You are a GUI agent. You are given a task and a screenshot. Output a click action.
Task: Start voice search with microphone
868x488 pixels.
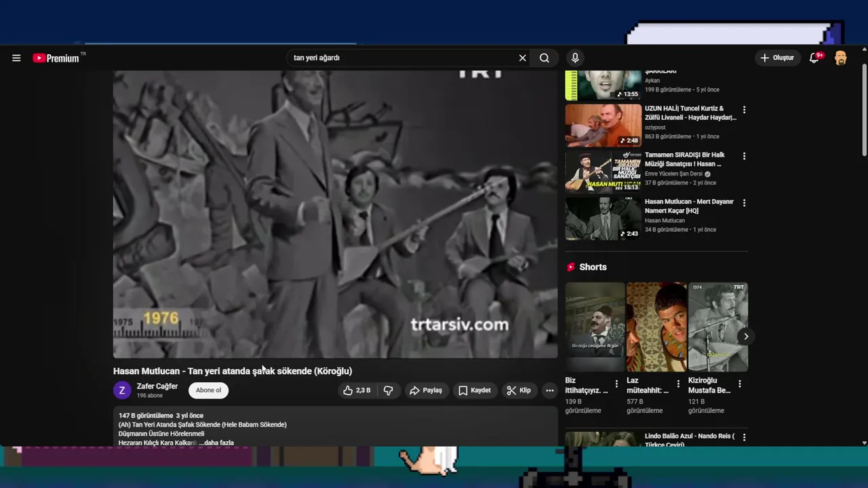[575, 58]
